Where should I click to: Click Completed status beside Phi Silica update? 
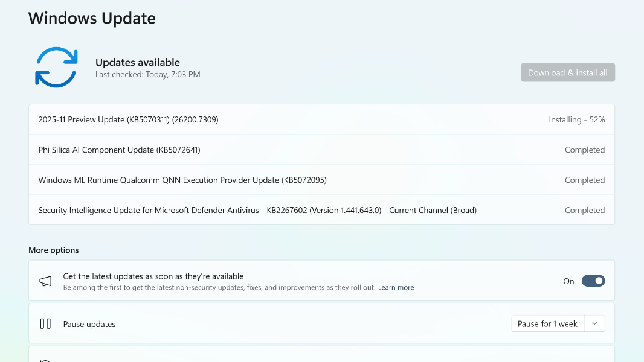coord(584,150)
